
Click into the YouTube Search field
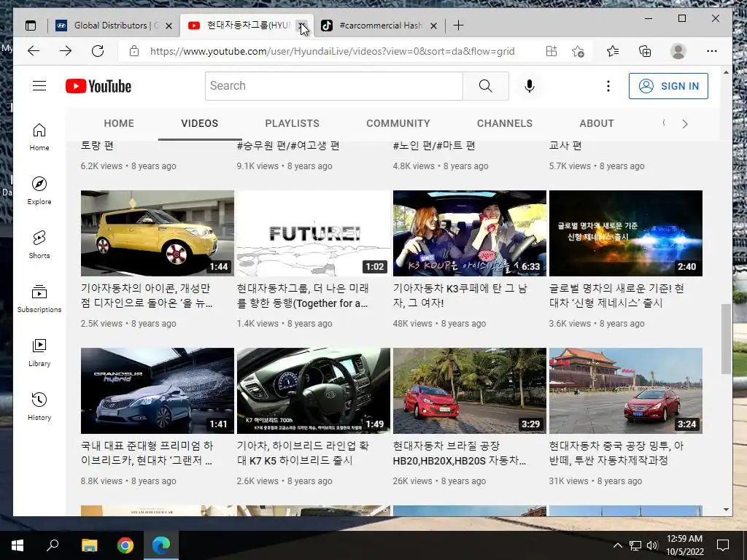tap(334, 86)
